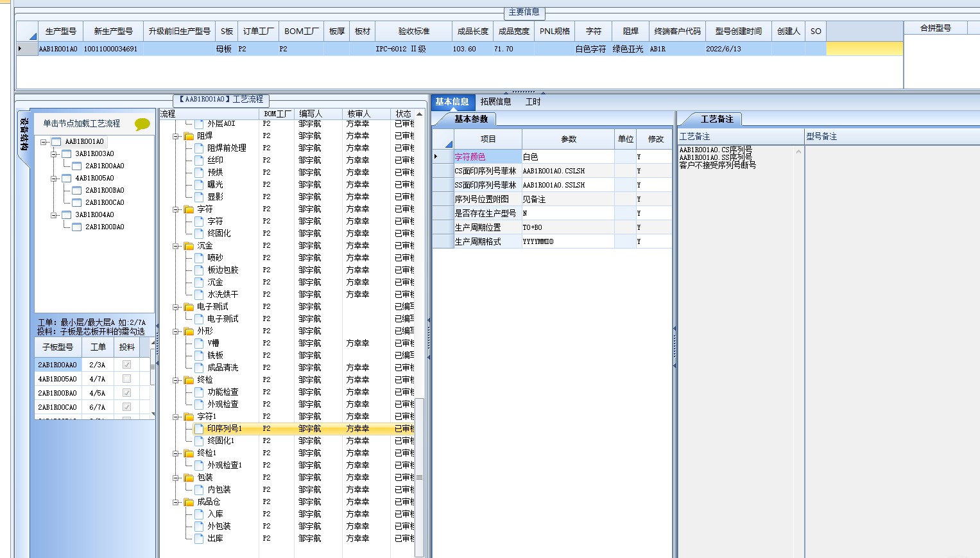Switch to the 基本信息 tab
Image resolution: width=980 pixels, height=558 pixels.
tap(452, 101)
